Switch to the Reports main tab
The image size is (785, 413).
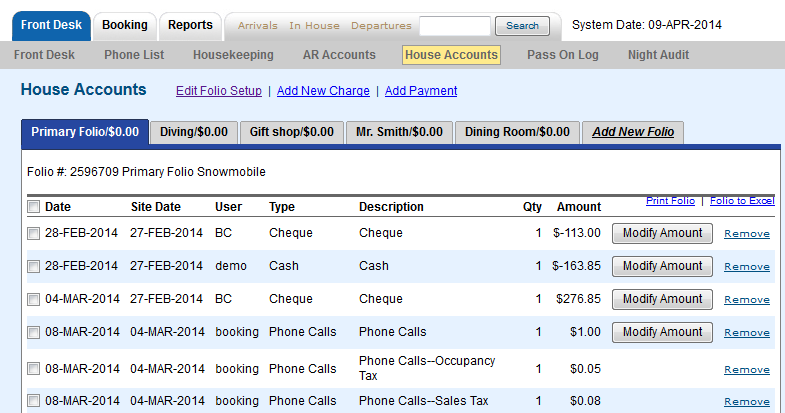(x=190, y=26)
